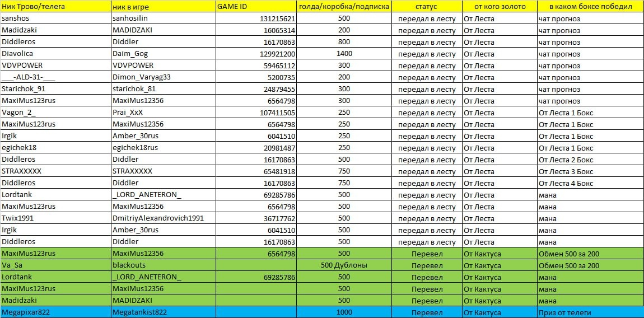Click the cell 'Va_Sa'
Image resolution: width=644 pixels, height=318 pixels.
[55, 265]
